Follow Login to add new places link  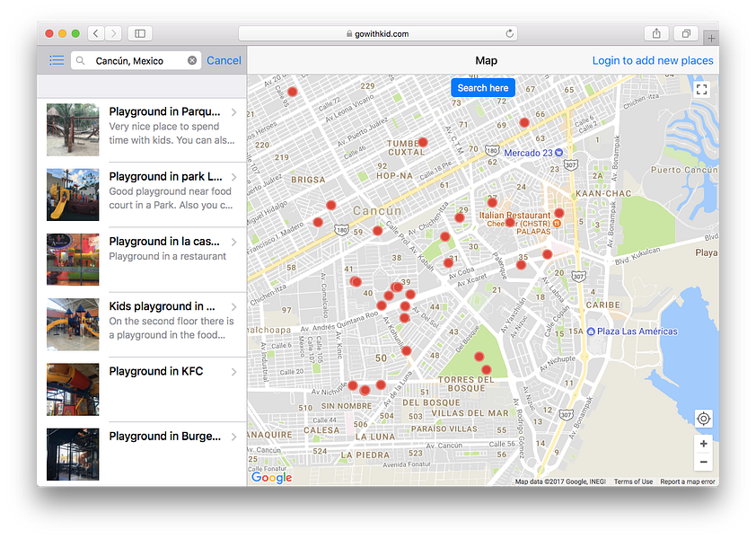click(x=653, y=60)
